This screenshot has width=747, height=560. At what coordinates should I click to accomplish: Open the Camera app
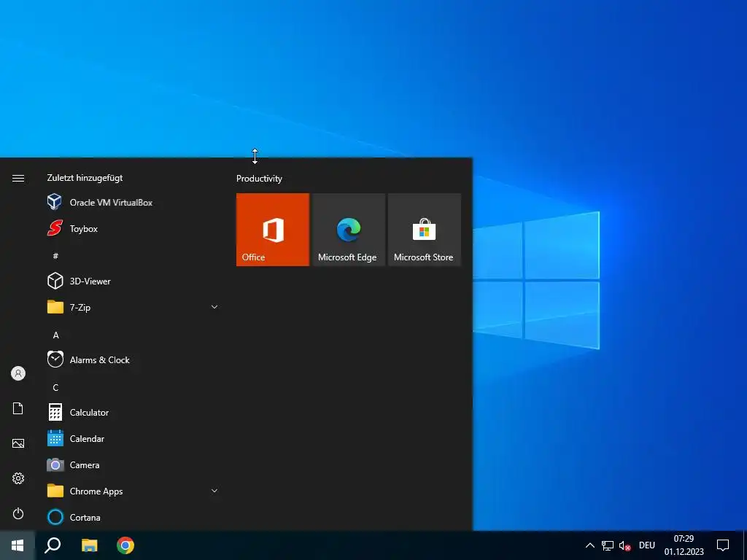(133, 464)
